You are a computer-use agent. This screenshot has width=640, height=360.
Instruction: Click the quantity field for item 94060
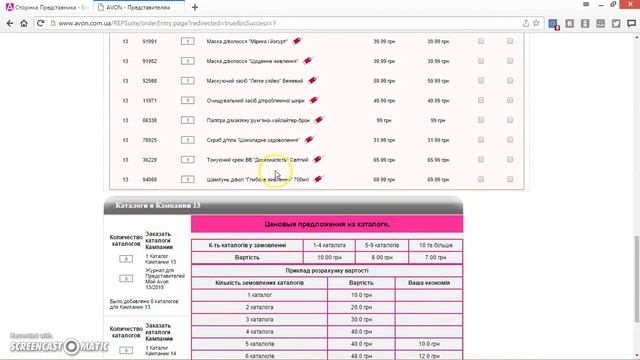coord(188,179)
